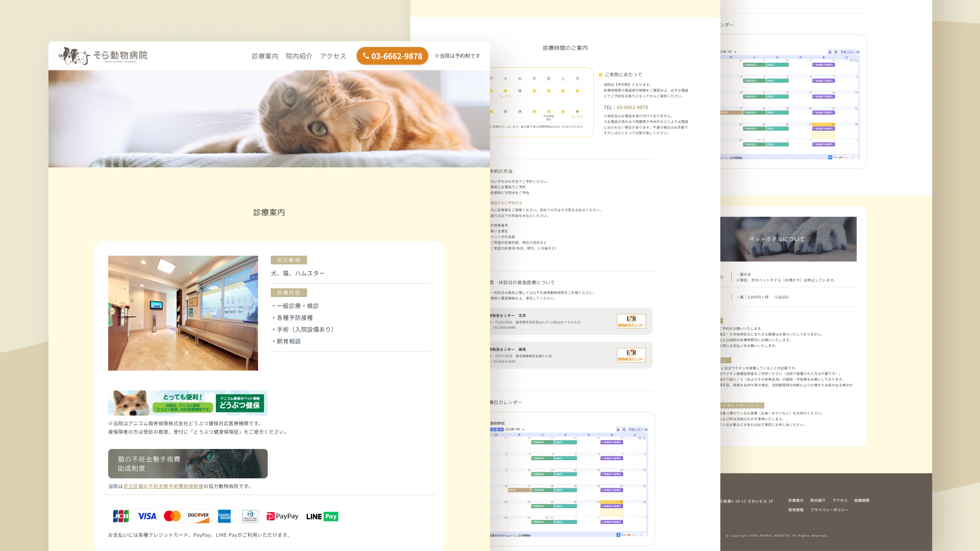Click the Mastercard icon
Image resolution: width=980 pixels, height=551 pixels.
173,516
